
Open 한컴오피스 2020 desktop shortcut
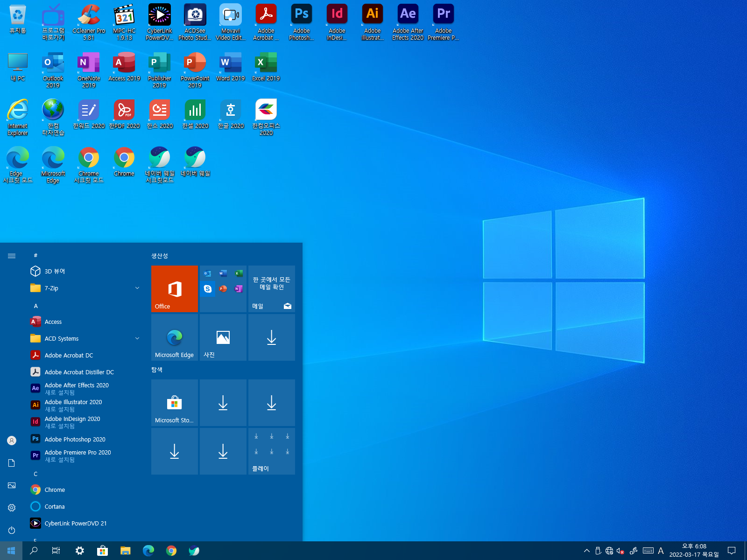[266, 118]
